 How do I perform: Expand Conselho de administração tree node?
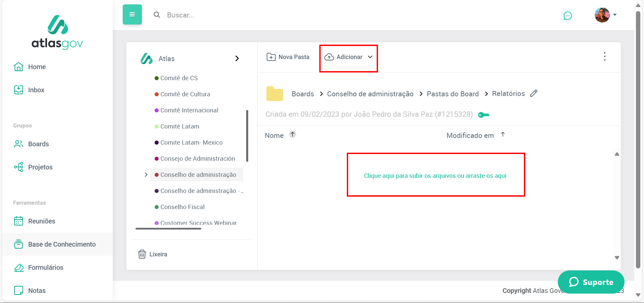click(x=146, y=174)
